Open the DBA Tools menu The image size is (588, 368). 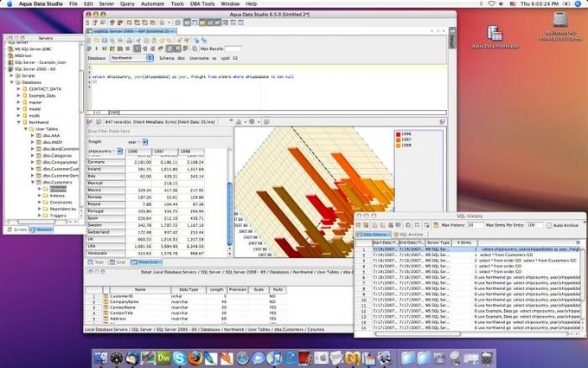[x=202, y=3]
